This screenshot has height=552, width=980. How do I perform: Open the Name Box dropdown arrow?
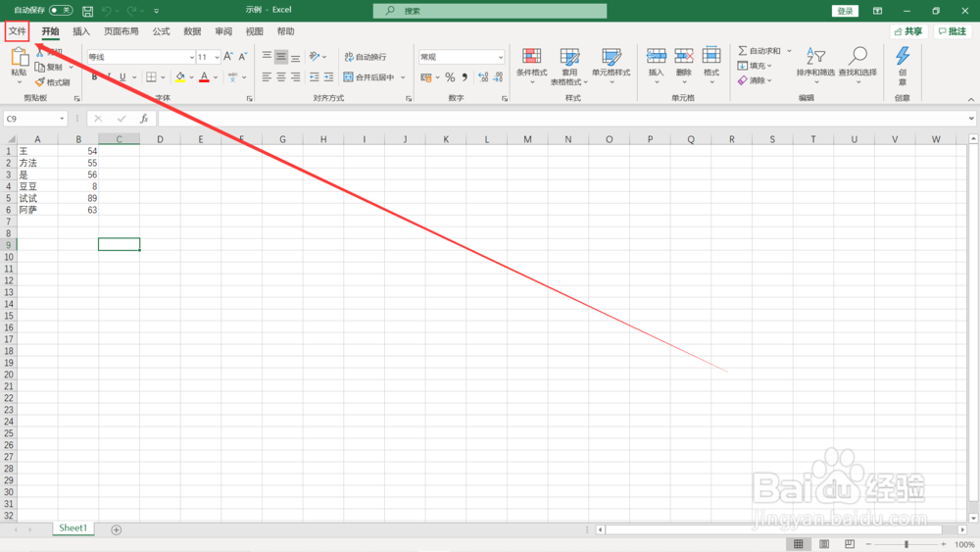click(x=62, y=119)
